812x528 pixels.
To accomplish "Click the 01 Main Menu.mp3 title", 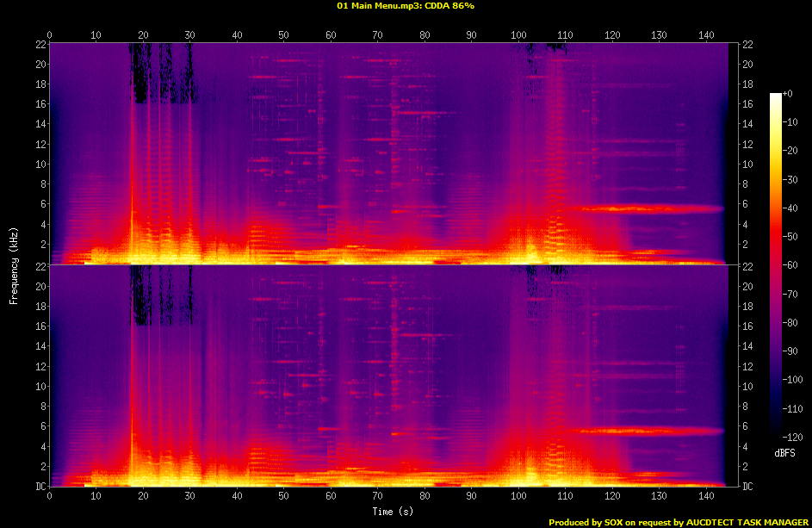I will click(371, 7).
